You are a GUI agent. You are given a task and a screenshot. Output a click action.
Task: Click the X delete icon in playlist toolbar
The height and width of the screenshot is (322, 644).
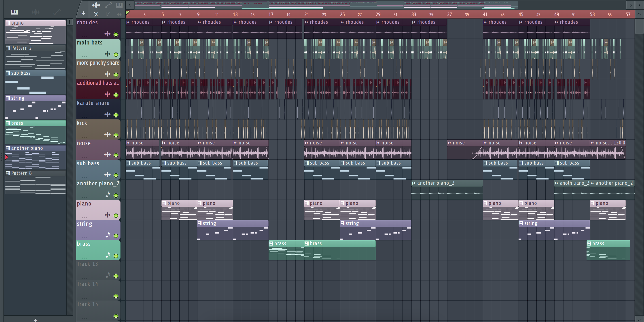tap(96, 14)
